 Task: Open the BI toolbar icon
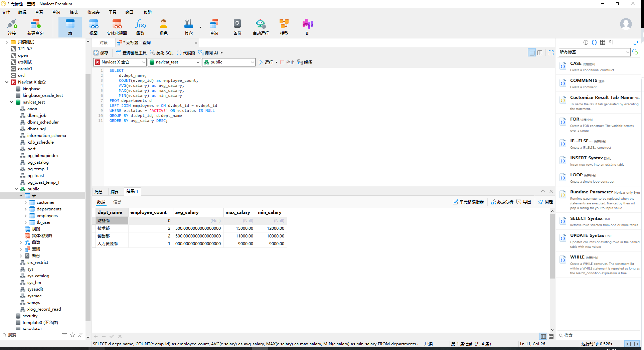[308, 27]
